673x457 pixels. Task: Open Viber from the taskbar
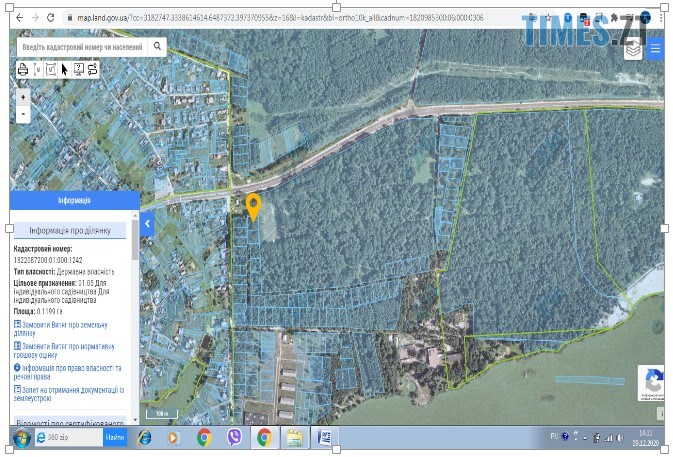coord(234,437)
